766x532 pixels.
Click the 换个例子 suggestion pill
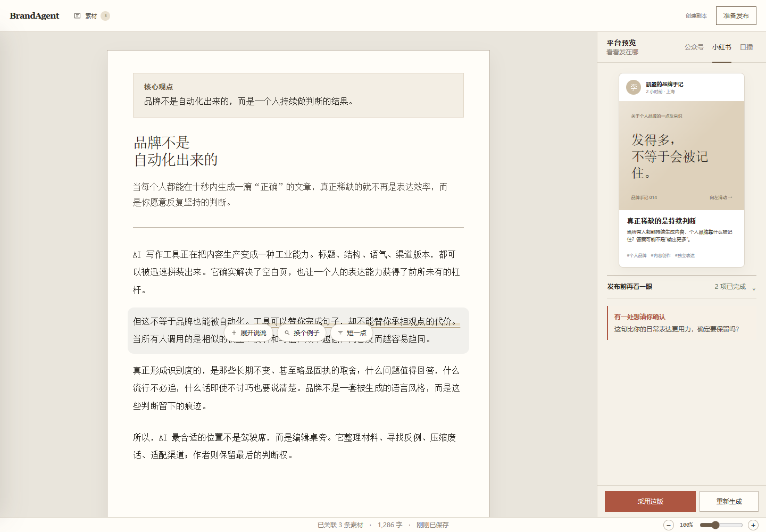302,333
